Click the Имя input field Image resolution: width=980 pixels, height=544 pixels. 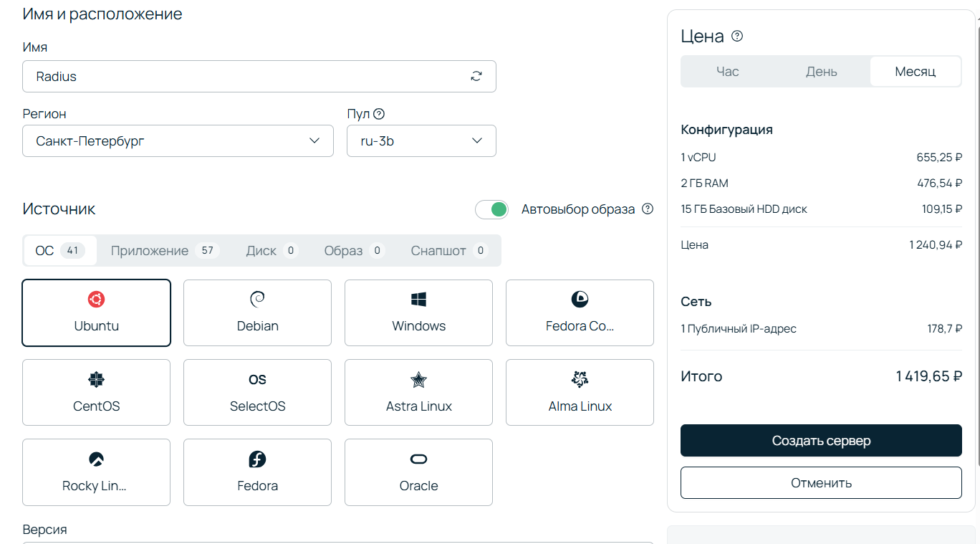244,77
